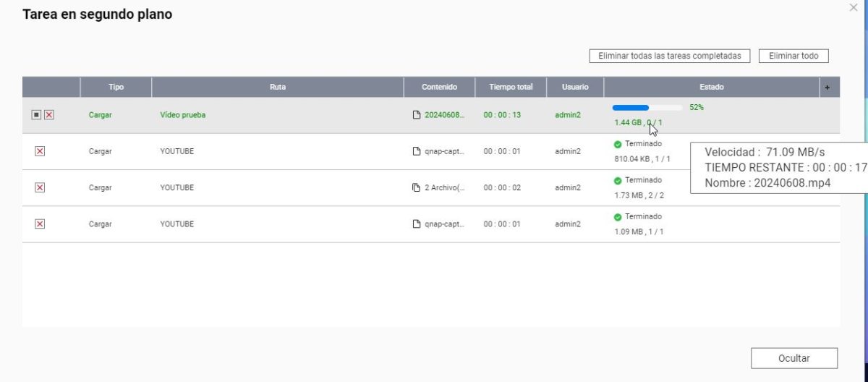Remove the Vídeo prueba upload task
Viewport: 868px width, 382px height.
[x=48, y=115]
